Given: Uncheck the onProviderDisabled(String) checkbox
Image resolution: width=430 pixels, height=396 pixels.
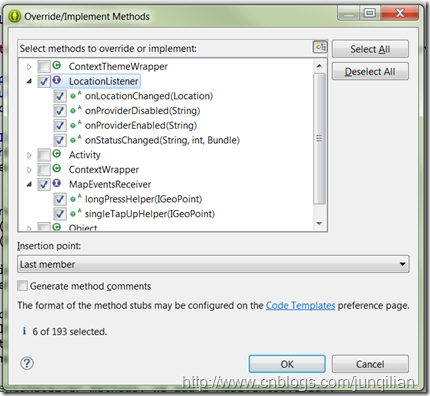Looking at the screenshot, I should pyautogui.click(x=60, y=111).
